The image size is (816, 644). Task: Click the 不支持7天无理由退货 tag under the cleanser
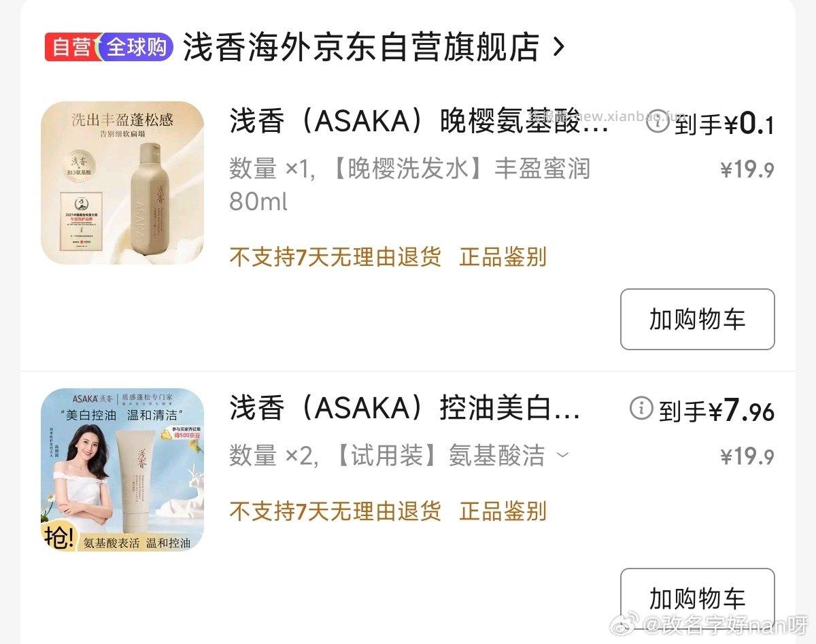coord(335,511)
